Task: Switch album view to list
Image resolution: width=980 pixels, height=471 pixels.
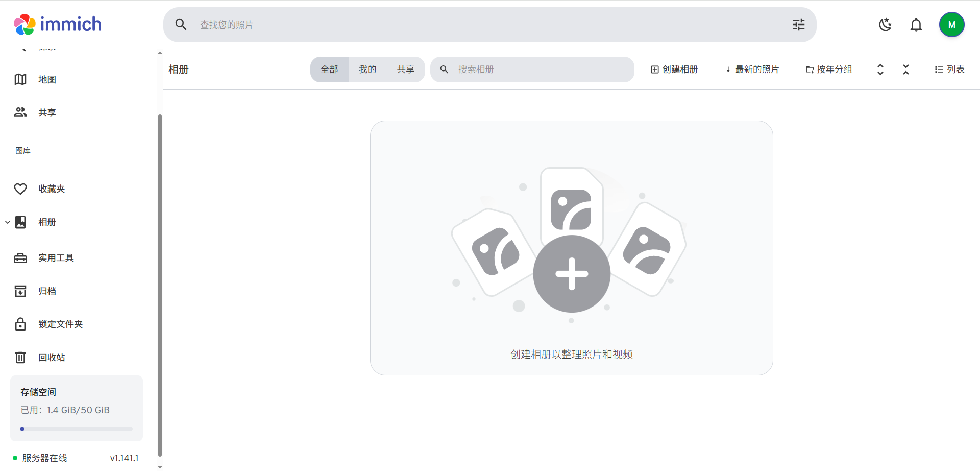Action: 949,69
